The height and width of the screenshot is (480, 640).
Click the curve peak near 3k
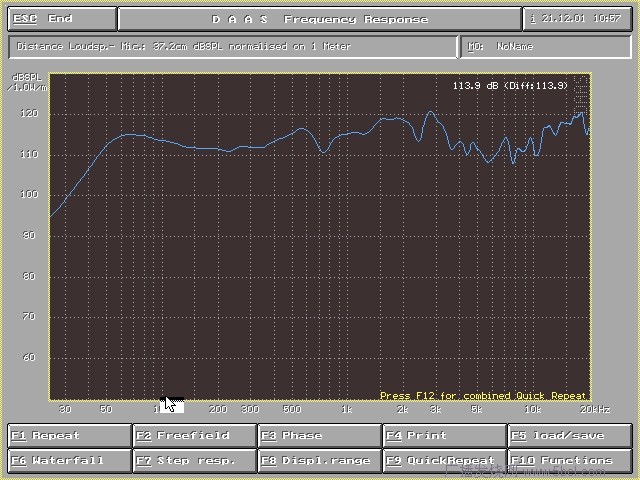(431, 112)
